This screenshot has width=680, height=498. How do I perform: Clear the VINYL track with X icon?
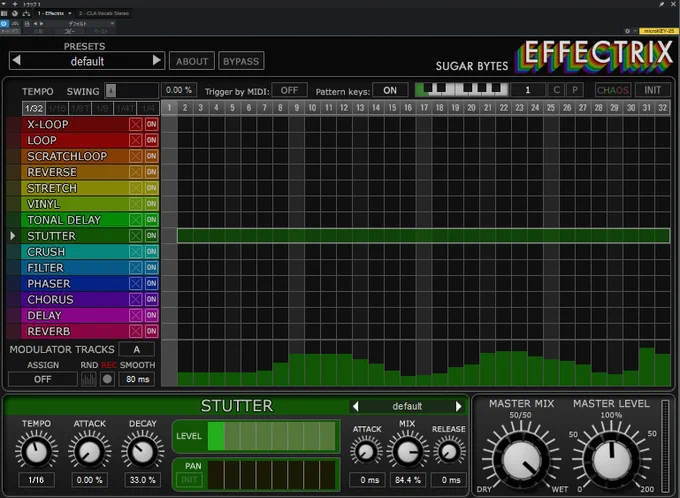[x=135, y=204]
